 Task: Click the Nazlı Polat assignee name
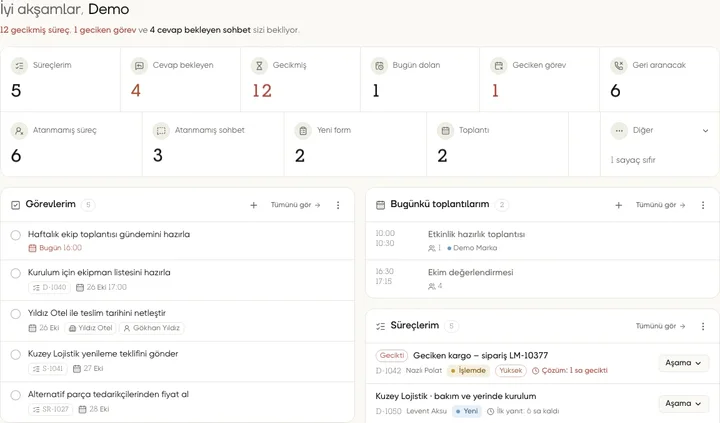pyautogui.click(x=424, y=371)
